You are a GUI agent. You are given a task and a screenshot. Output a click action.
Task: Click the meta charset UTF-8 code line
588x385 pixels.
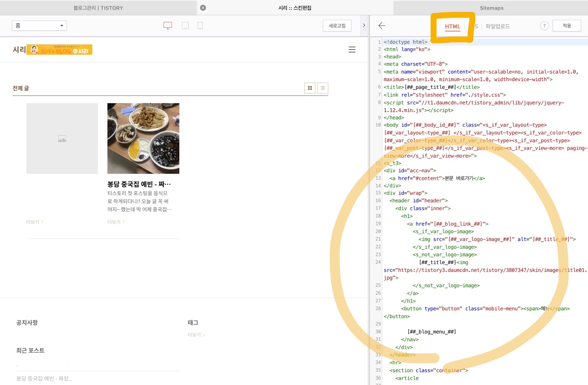coord(416,64)
